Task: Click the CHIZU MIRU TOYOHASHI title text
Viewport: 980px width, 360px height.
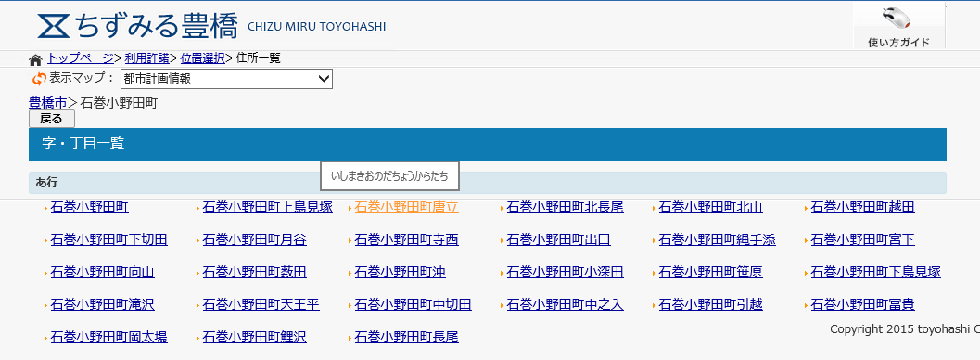Action: [317, 27]
